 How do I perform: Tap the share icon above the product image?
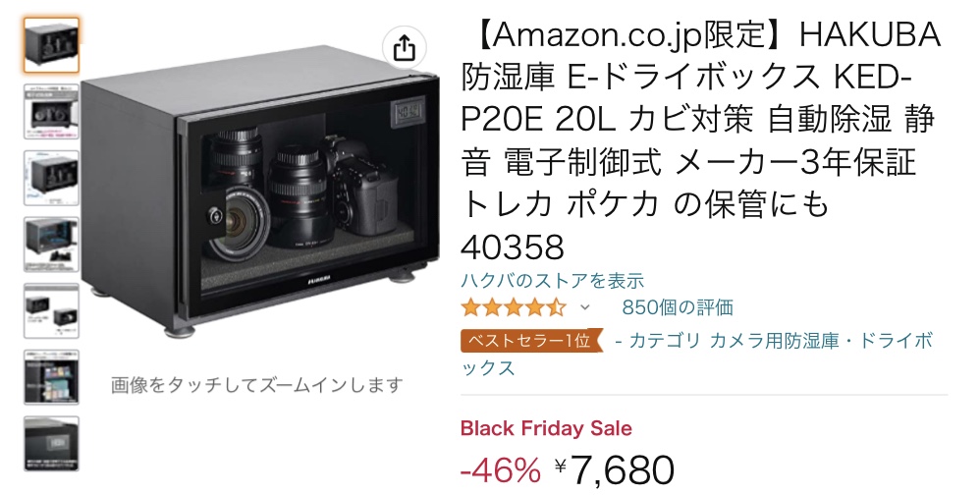click(x=405, y=47)
